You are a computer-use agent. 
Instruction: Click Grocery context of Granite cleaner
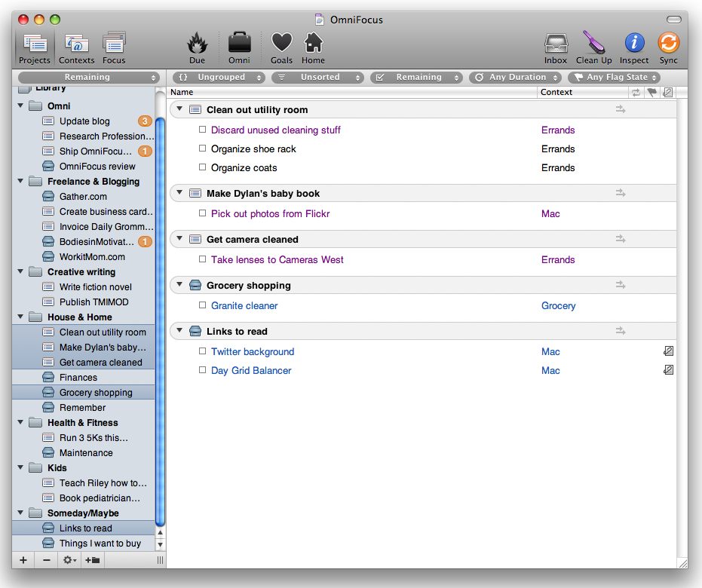pos(558,305)
